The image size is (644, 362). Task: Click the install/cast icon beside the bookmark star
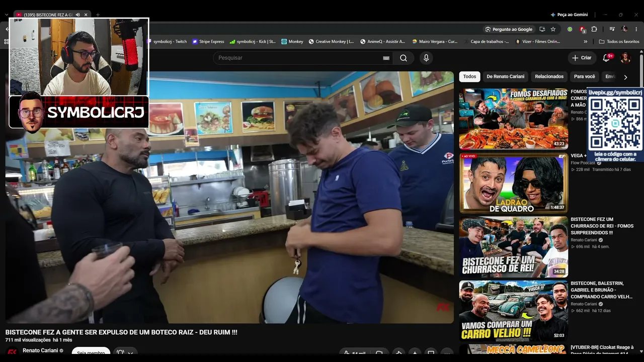click(542, 29)
